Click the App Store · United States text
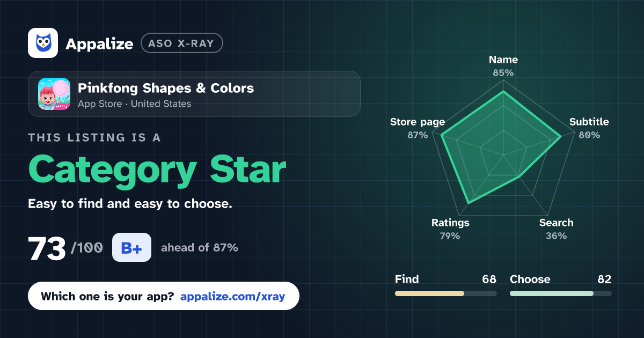 click(134, 104)
